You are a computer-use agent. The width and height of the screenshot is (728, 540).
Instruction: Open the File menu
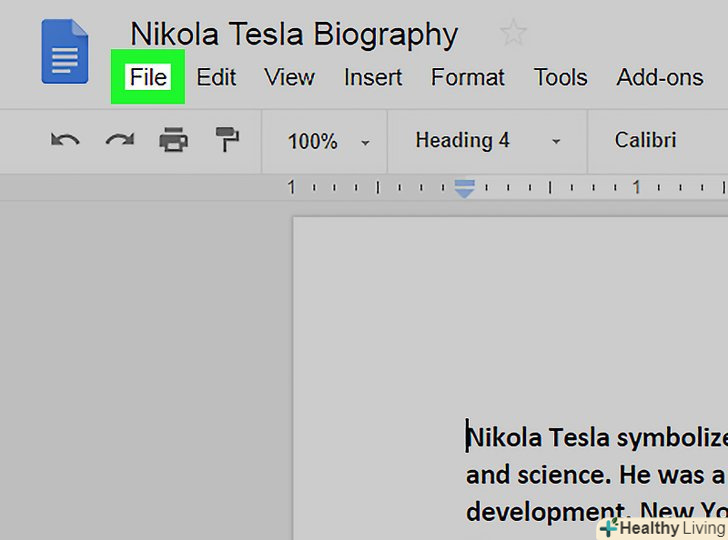click(148, 77)
